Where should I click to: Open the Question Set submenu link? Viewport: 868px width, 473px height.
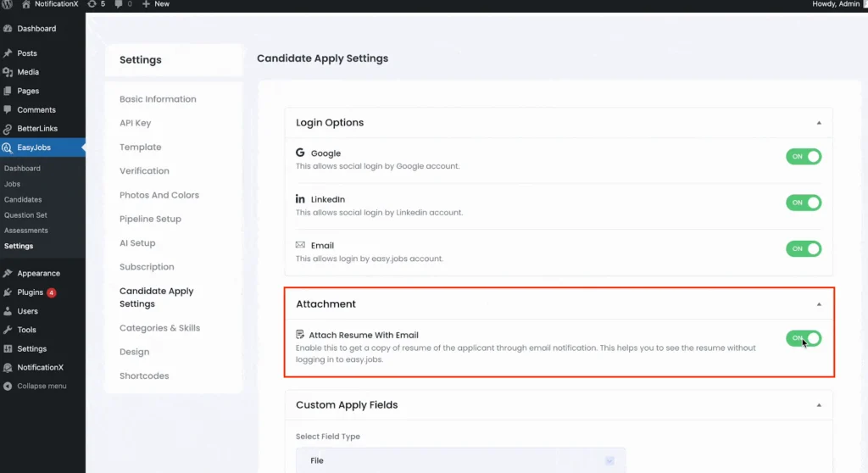(x=25, y=215)
